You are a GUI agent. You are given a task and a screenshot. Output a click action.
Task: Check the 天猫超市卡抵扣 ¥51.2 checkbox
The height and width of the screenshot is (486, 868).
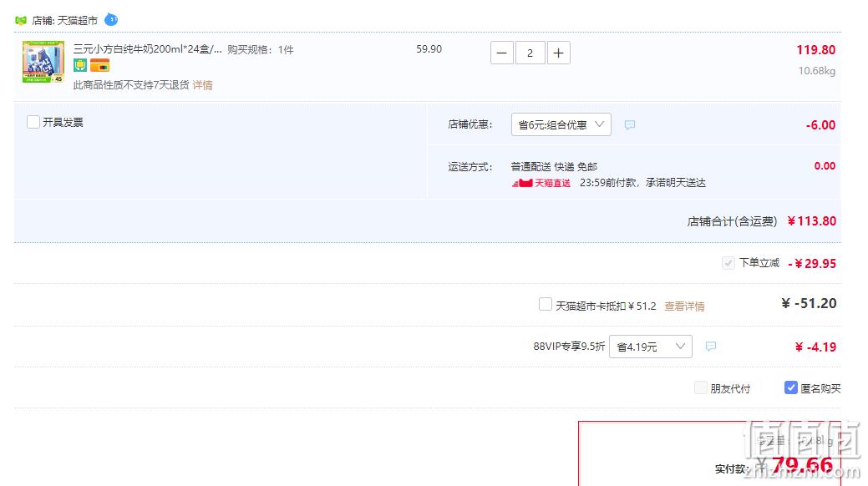546,305
